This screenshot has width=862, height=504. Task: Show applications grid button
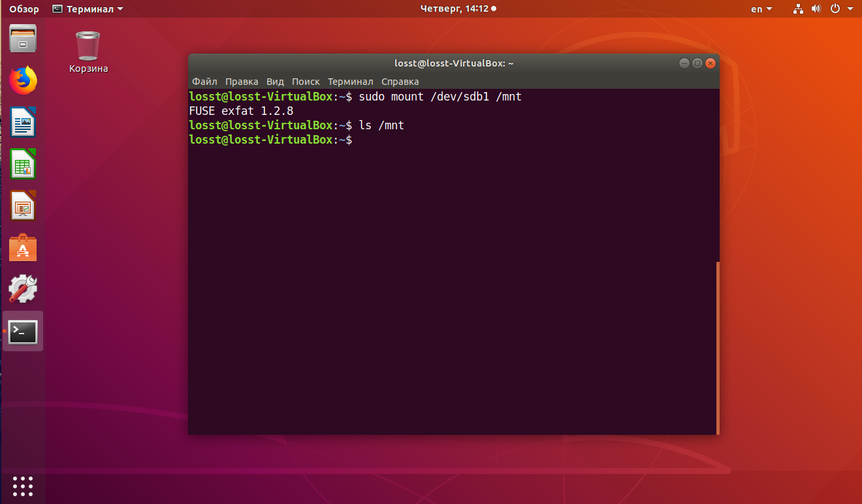tap(23, 486)
